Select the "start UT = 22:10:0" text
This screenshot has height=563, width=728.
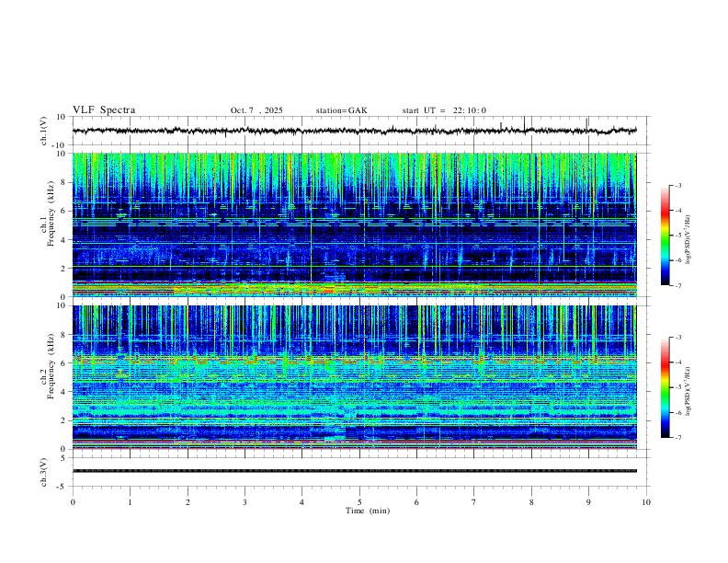tap(444, 110)
